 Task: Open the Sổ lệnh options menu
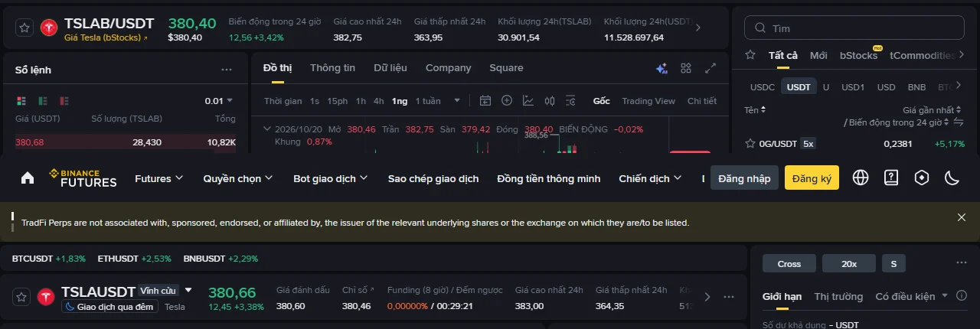(x=227, y=70)
